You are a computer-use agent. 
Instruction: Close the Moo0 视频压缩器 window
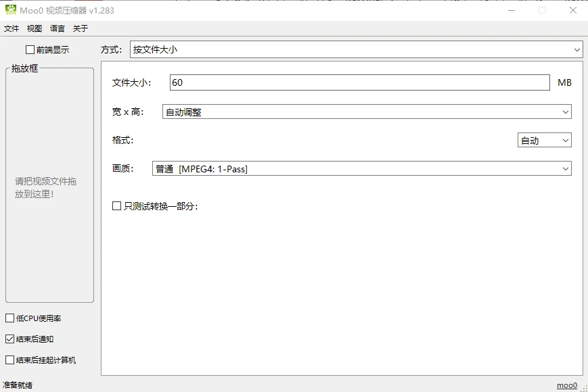tap(572, 11)
